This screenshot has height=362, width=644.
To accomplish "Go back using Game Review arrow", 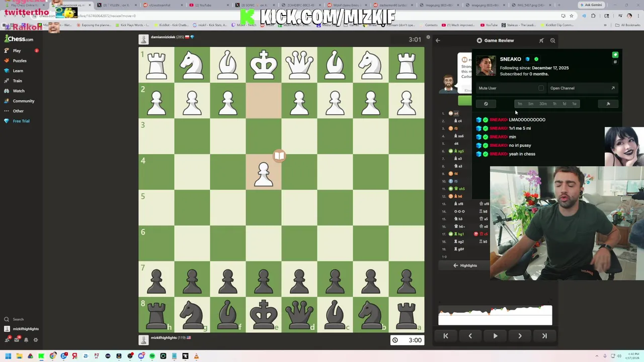I will click(438, 40).
